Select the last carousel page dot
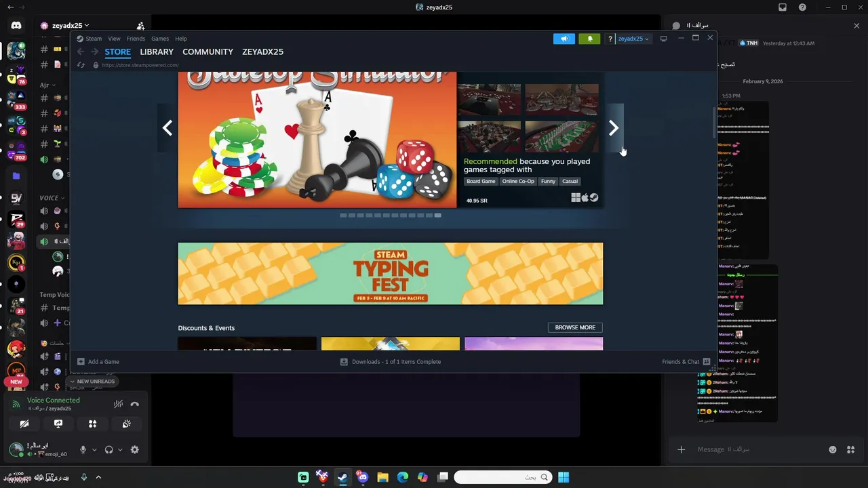Image resolution: width=868 pixels, height=488 pixels. (437, 215)
